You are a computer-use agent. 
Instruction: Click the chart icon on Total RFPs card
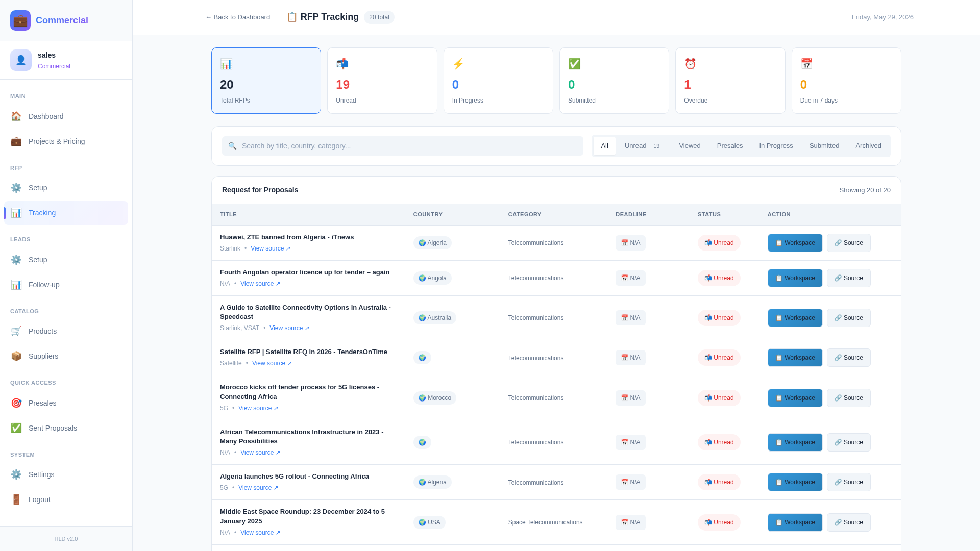226,64
